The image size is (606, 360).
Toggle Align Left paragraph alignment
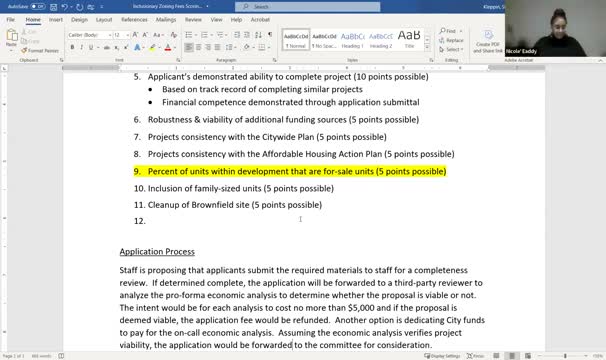189,47
